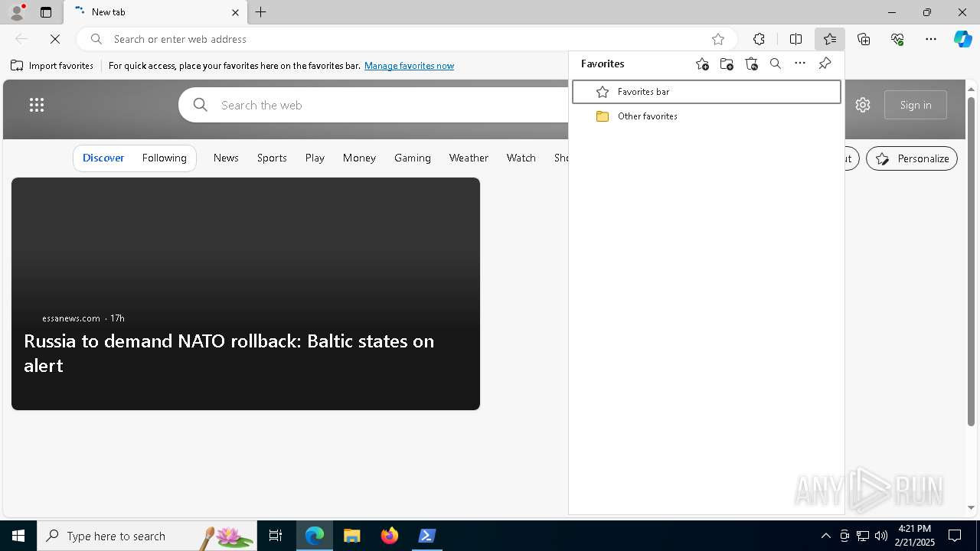This screenshot has height=551, width=980.
Task: Pin the Favorites panel
Action: [x=825, y=64]
